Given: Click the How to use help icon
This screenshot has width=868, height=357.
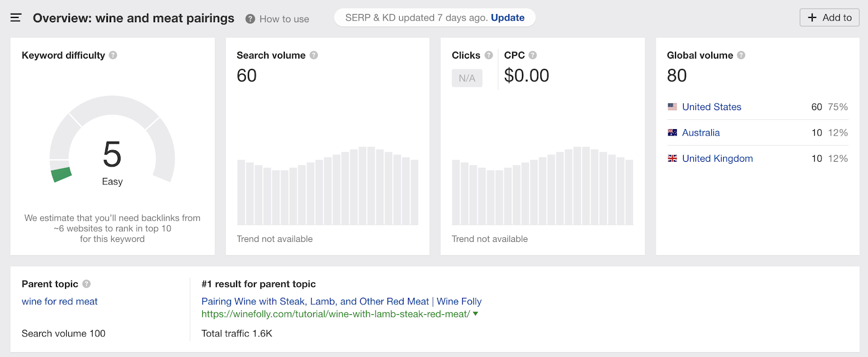Looking at the screenshot, I should pos(250,19).
